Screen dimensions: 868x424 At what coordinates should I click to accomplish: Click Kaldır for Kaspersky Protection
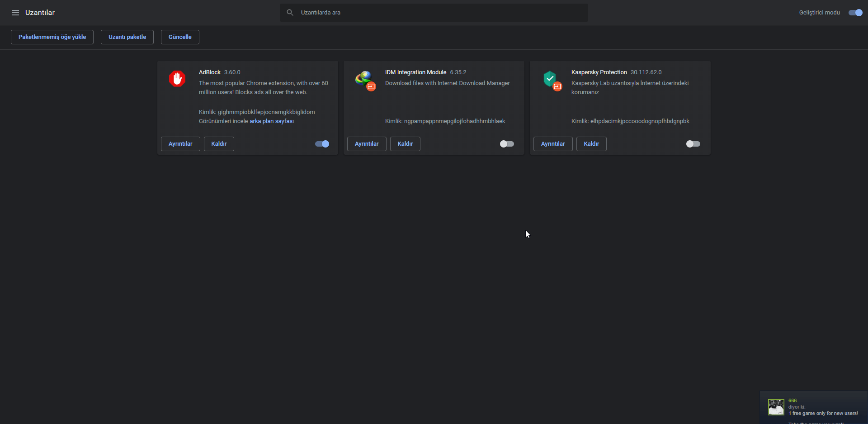[591, 144]
